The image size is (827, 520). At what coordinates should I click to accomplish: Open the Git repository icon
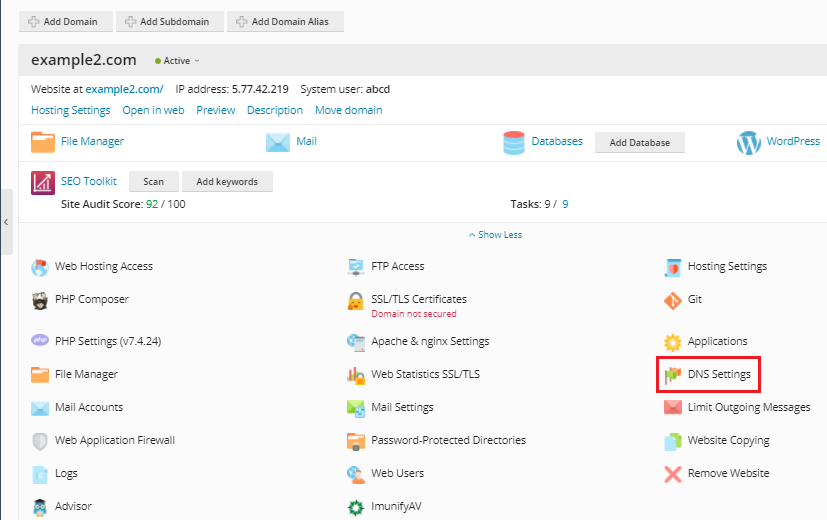tap(672, 300)
